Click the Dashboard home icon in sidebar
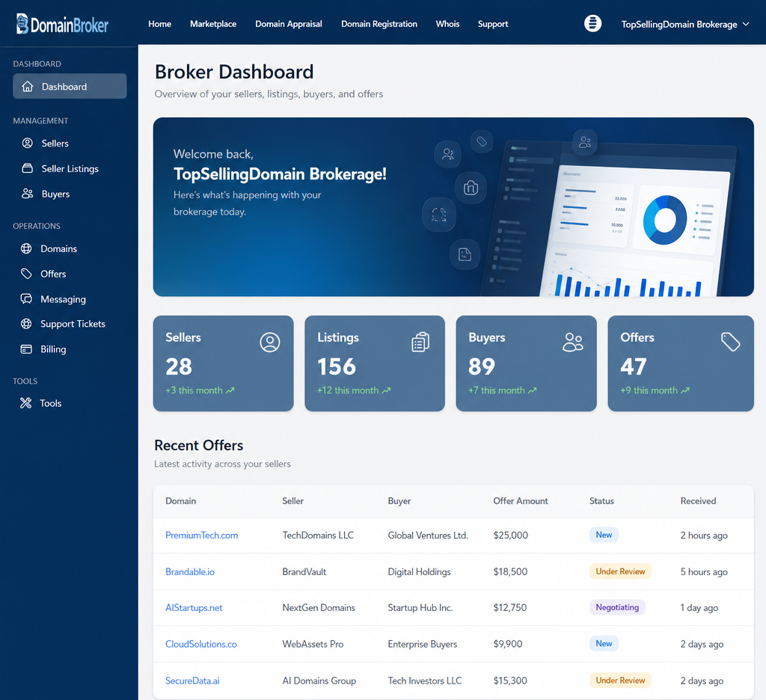The width and height of the screenshot is (766, 700). click(28, 87)
